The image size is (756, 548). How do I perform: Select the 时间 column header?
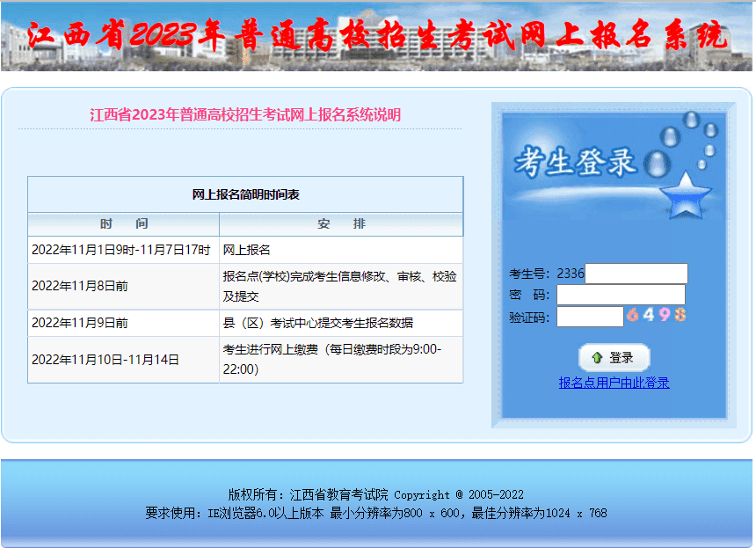click(122, 223)
